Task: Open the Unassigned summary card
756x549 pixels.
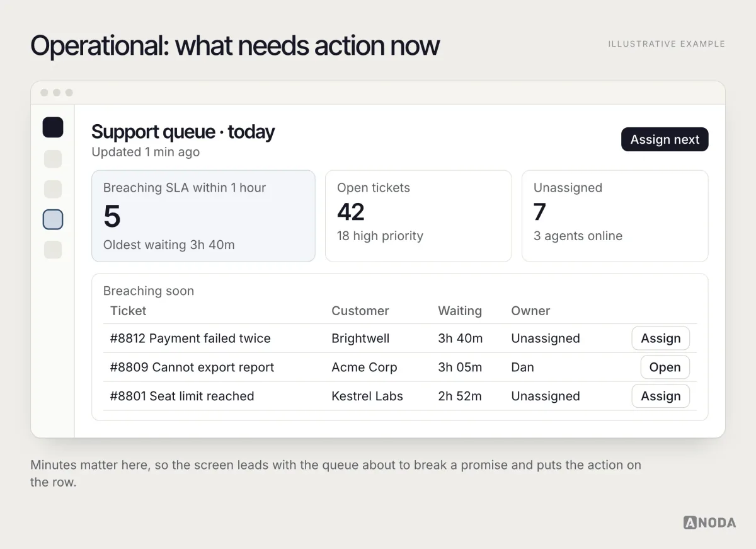Action: [x=615, y=216]
